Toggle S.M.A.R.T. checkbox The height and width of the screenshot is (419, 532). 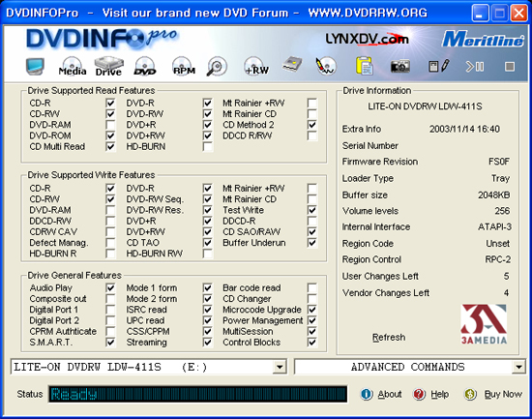click(x=110, y=342)
